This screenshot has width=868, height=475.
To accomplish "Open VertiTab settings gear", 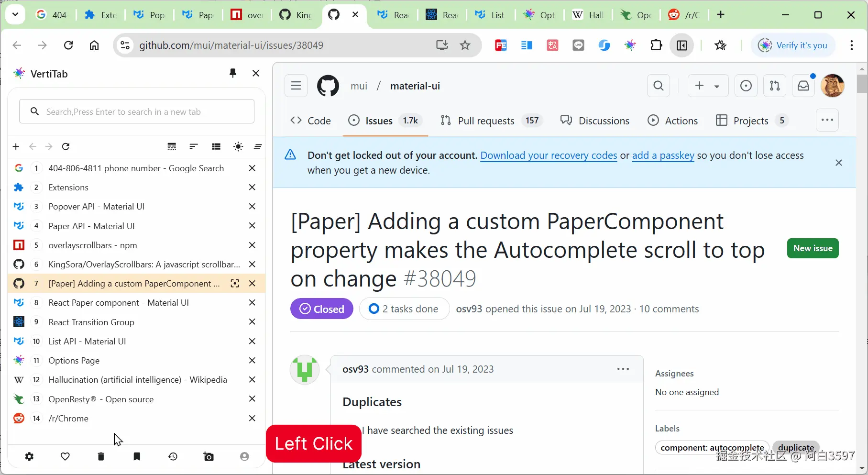I will click(x=29, y=456).
